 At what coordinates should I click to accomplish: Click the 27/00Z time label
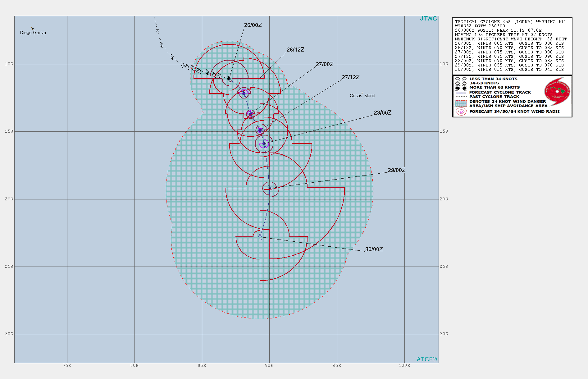pos(325,64)
